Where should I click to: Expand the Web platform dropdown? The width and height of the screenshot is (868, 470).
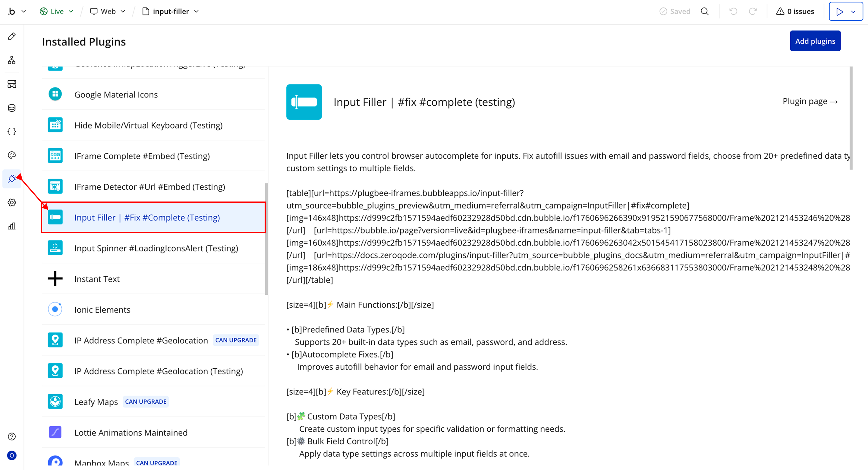click(108, 11)
